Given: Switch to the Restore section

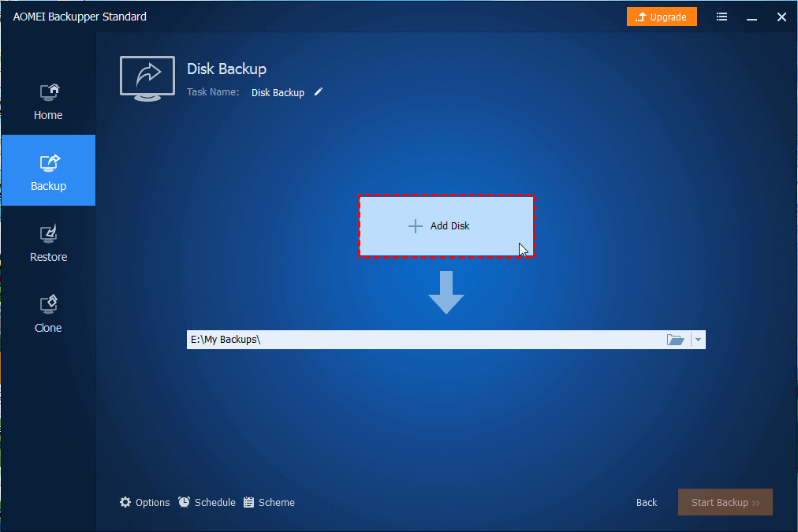Looking at the screenshot, I should click(48, 244).
